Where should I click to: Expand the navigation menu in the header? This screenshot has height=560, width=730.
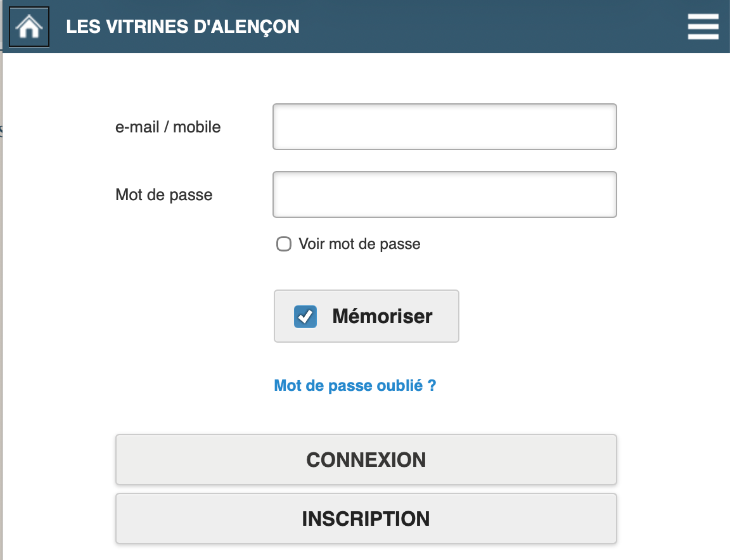[x=703, y=27]
